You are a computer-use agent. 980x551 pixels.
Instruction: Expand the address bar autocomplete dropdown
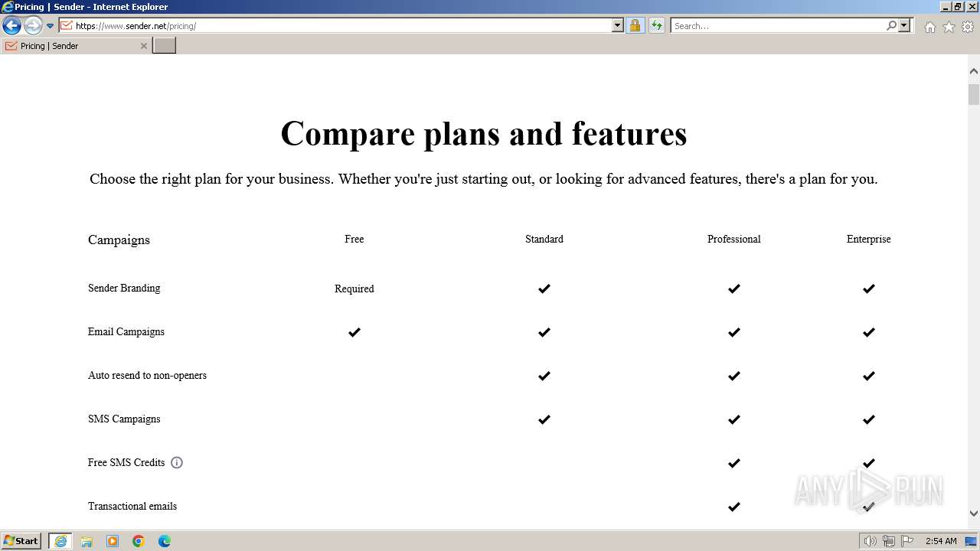[618, 25]
